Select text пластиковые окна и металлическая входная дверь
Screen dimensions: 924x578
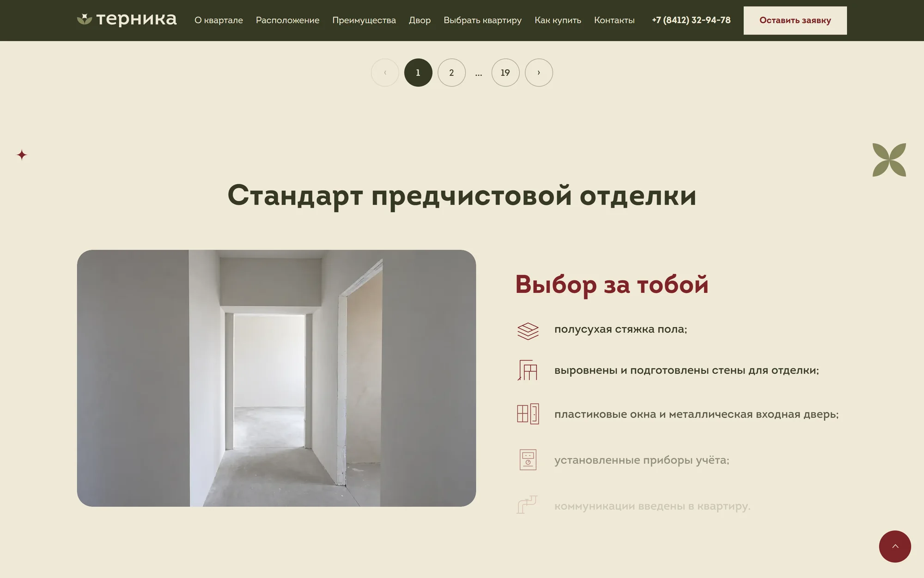click(696, 414)
